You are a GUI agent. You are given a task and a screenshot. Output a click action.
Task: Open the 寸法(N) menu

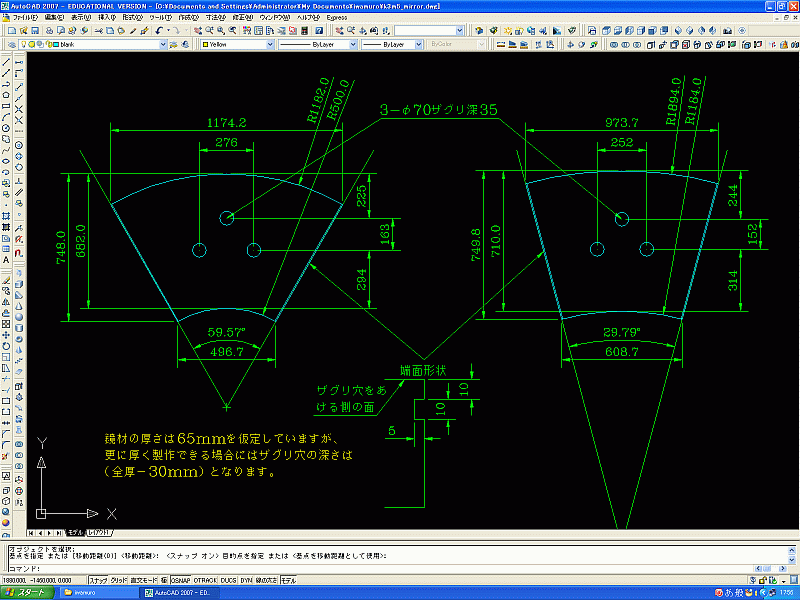tap(215, 17)
